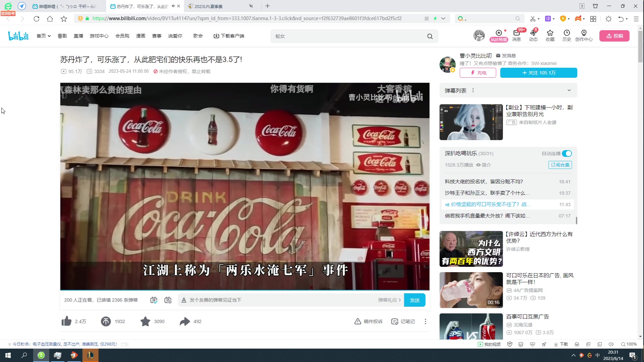Viewport: 644px width, 362px height.
Task: Toggle danmaku display with the TV icon
Action: pos(154,300)
